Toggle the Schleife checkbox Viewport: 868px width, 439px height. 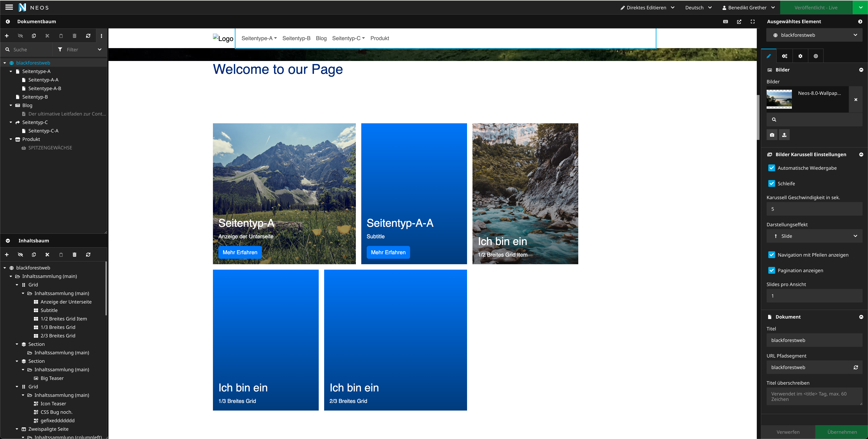click(x=771, y=183)
